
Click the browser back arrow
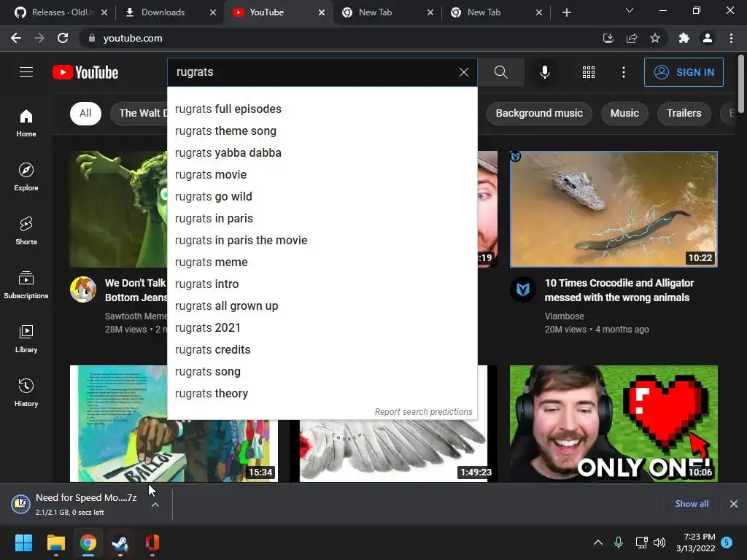[x=16, y=38]
